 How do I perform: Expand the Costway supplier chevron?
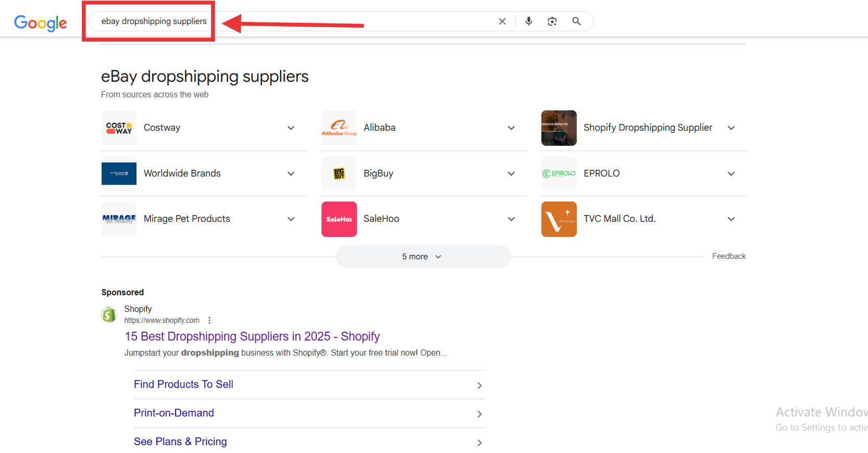pos(291,128)
